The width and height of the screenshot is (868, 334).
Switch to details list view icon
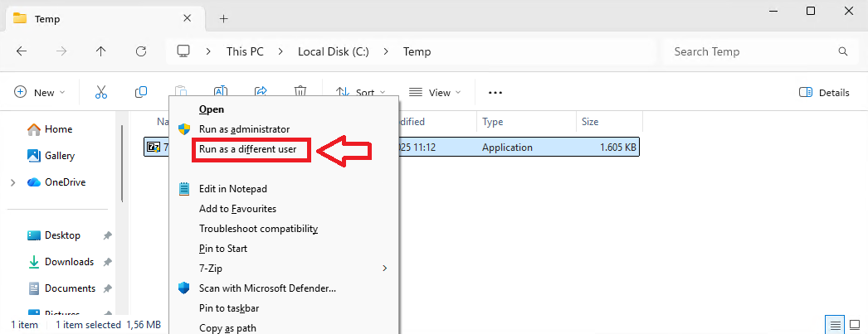[x=836, y=325]
